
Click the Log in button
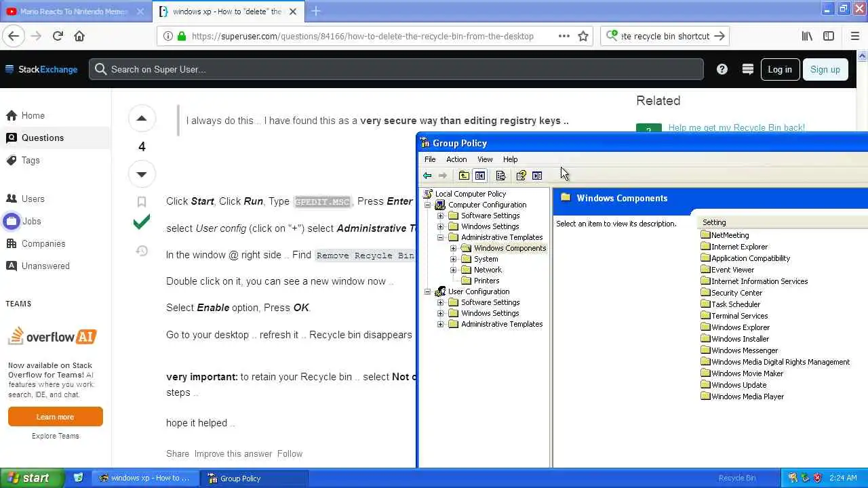tap(780, 69)
